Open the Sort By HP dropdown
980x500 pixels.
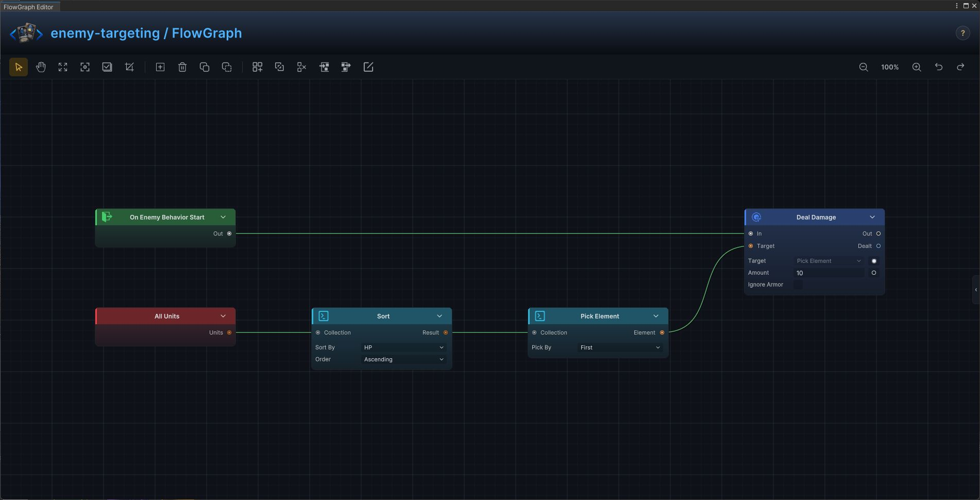(404, 347)
